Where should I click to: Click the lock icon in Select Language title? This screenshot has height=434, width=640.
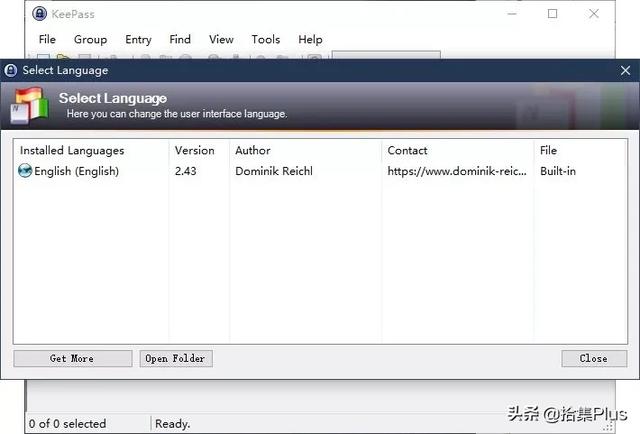click(11, 70)
